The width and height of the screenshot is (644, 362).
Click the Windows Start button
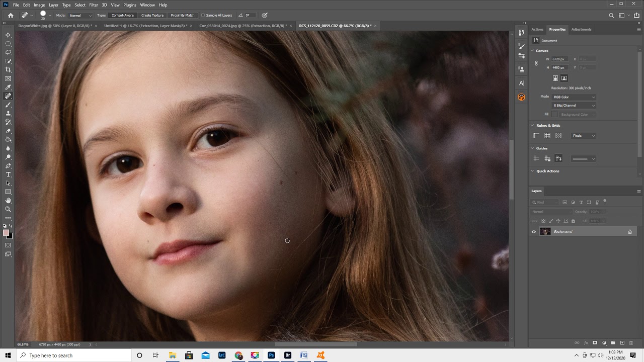(8, 355)
